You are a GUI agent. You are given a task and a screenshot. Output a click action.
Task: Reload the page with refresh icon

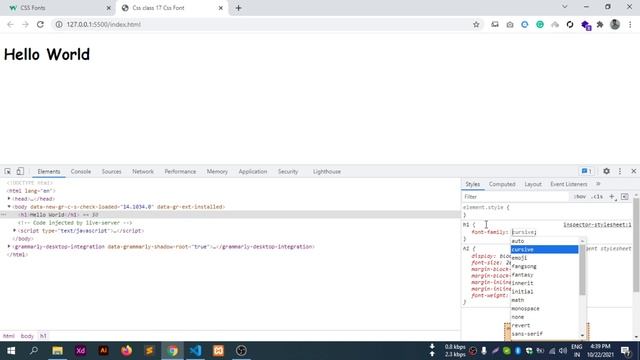click(40, 24)
